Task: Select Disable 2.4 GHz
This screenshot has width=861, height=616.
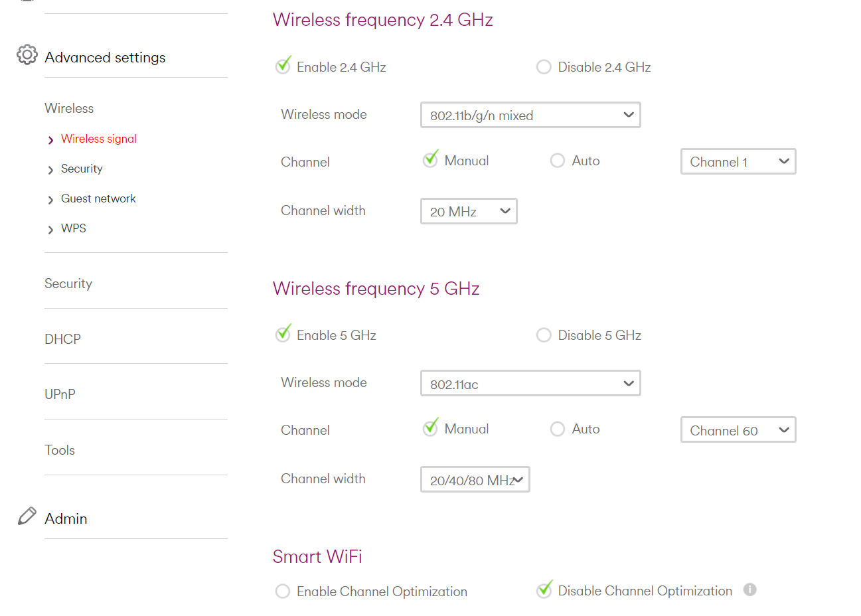Action: (x=544, y=66)
